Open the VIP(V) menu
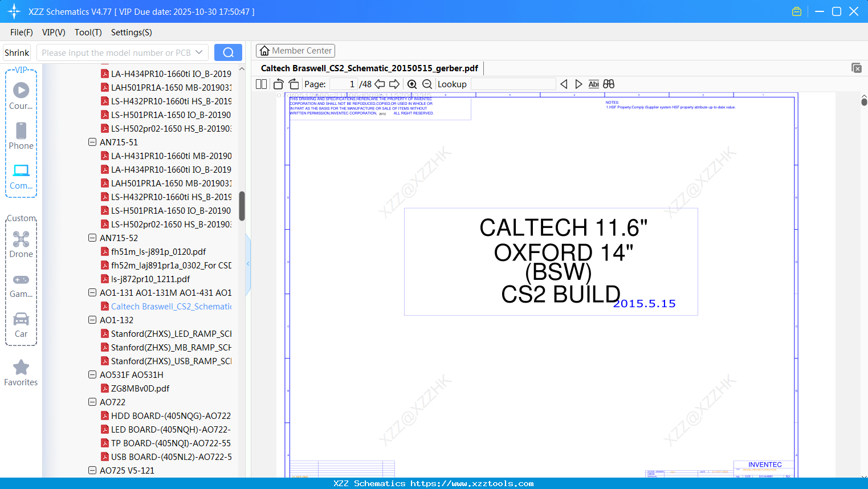Image resolution: width=868 pixels, height=489 pixels. coord(54,32)
